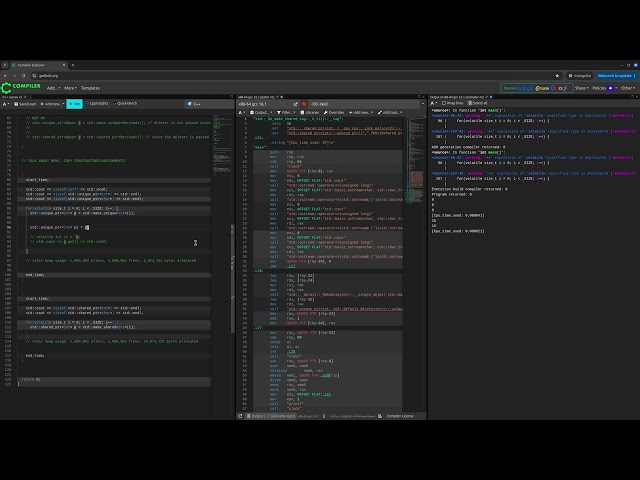Open the Add... menu in top bar
Image resolution: width=640 pixels, height=480 pixels.
pos(53,88)
